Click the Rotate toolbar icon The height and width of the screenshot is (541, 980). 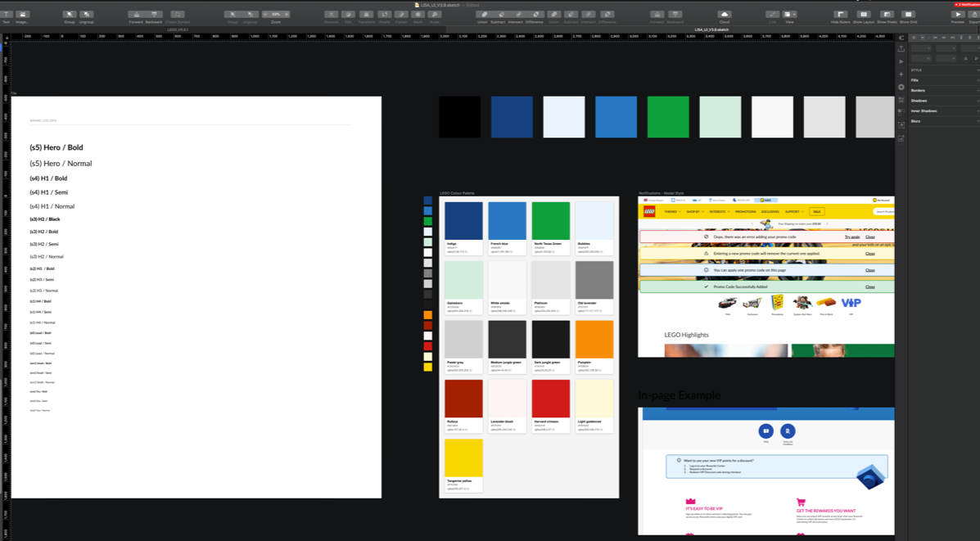(384, 15)
